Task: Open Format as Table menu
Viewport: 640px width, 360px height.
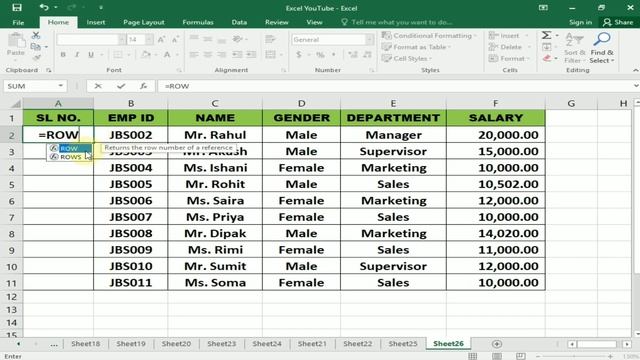Action: pyautogui.click(x=416, y=47)
